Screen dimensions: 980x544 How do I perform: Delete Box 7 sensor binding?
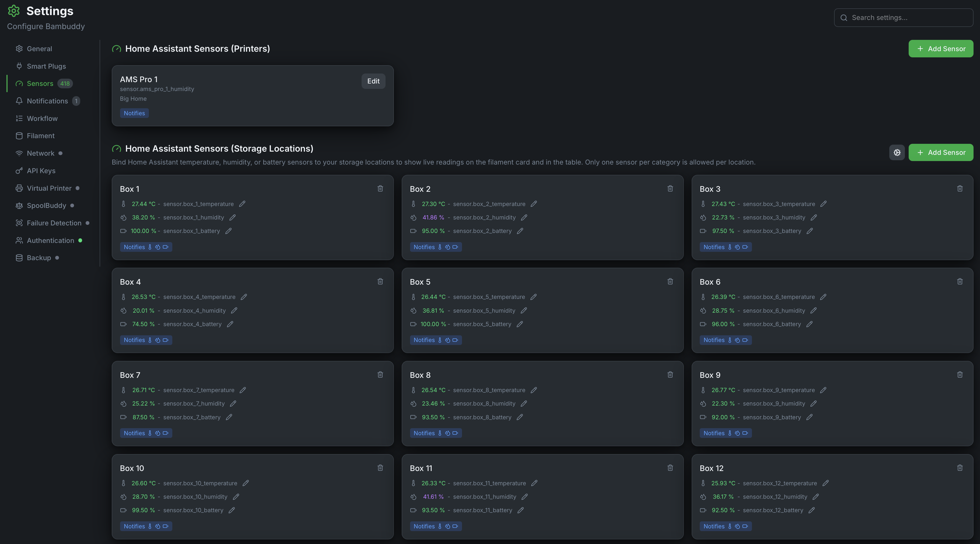click(380, 374)
